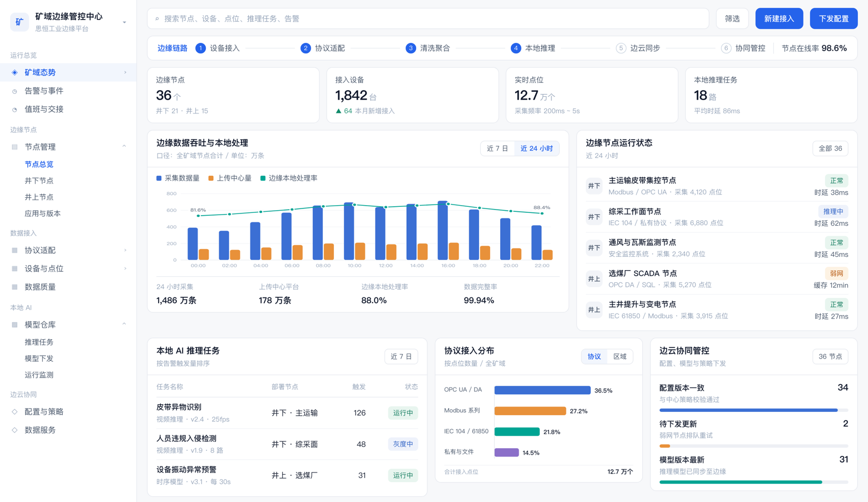
Task: Click the OPC UA / DA blue bar
Action: tap(542, 390)
